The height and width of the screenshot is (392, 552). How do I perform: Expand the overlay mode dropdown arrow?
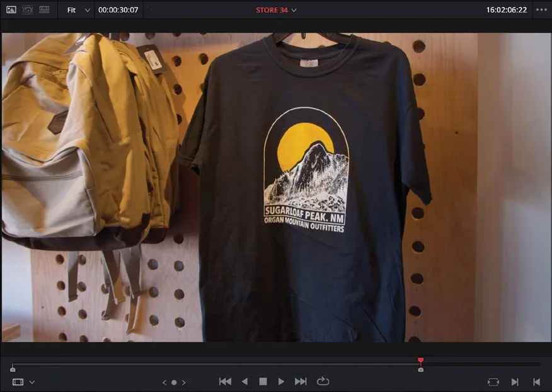pyautogui.click(x=32, y=382)
